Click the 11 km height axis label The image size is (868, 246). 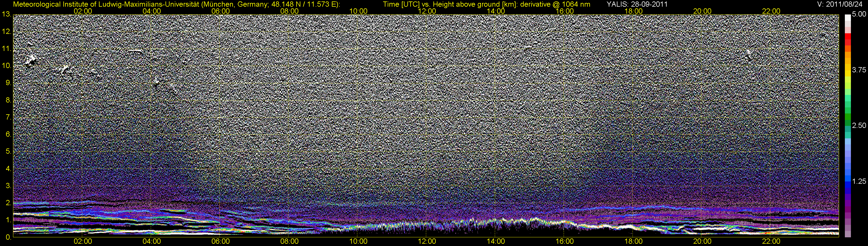pos(6,49)
